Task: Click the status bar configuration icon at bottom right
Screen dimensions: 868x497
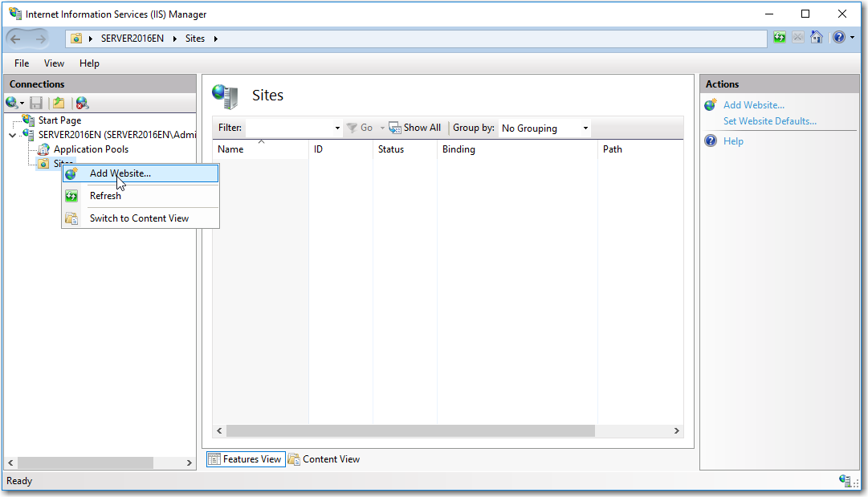Action: tap(845, 480)
